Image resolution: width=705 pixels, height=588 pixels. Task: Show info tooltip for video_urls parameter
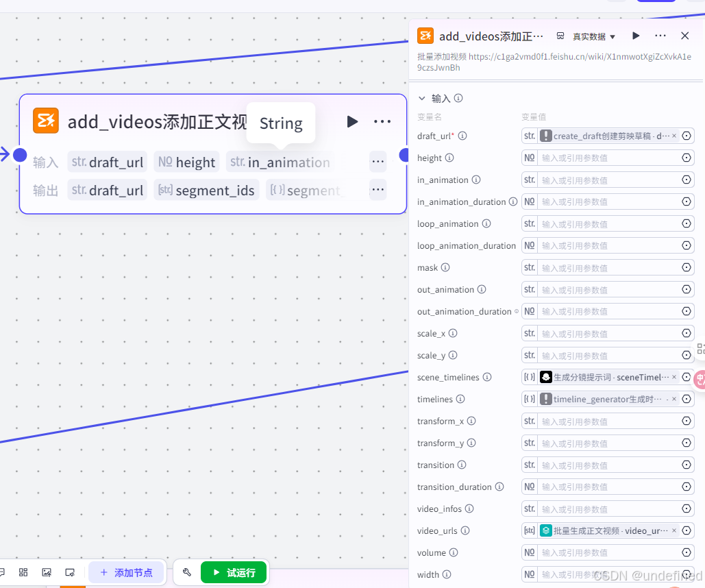[x=465, y=530]
